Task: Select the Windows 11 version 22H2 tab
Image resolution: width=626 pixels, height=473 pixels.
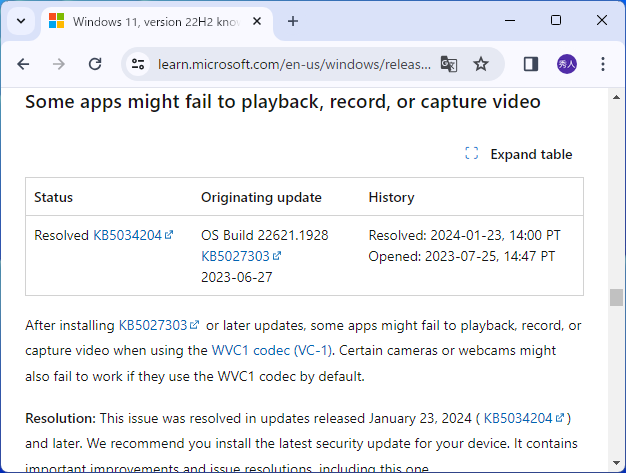Action: tap(150, 21)
